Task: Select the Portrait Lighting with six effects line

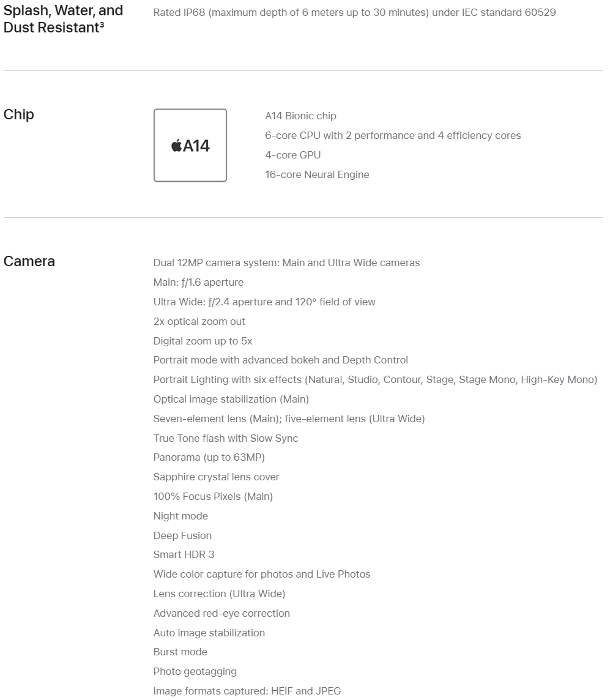Action: tap(375, 379)
